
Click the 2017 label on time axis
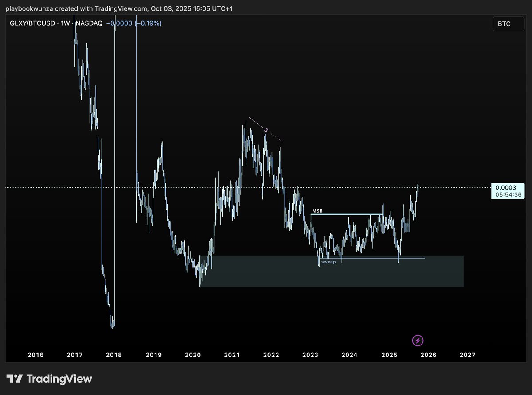click(x=75, y=355)
